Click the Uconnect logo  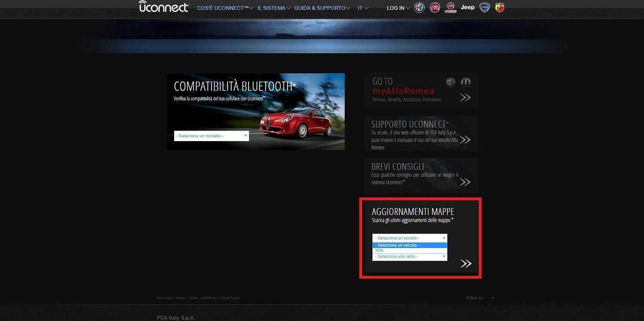(x=164, y=7)
